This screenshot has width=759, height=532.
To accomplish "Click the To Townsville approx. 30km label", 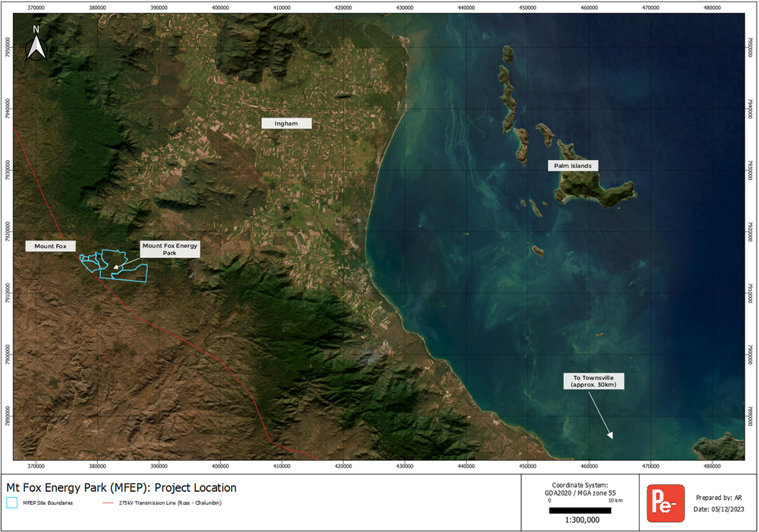I will coord(594,381).
